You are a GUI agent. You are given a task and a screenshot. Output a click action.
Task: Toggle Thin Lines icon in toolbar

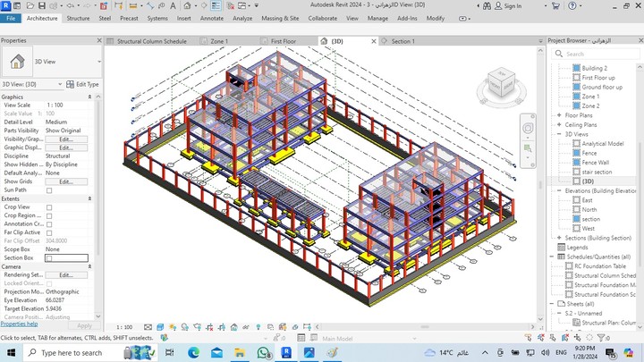[x=216, y=5]
